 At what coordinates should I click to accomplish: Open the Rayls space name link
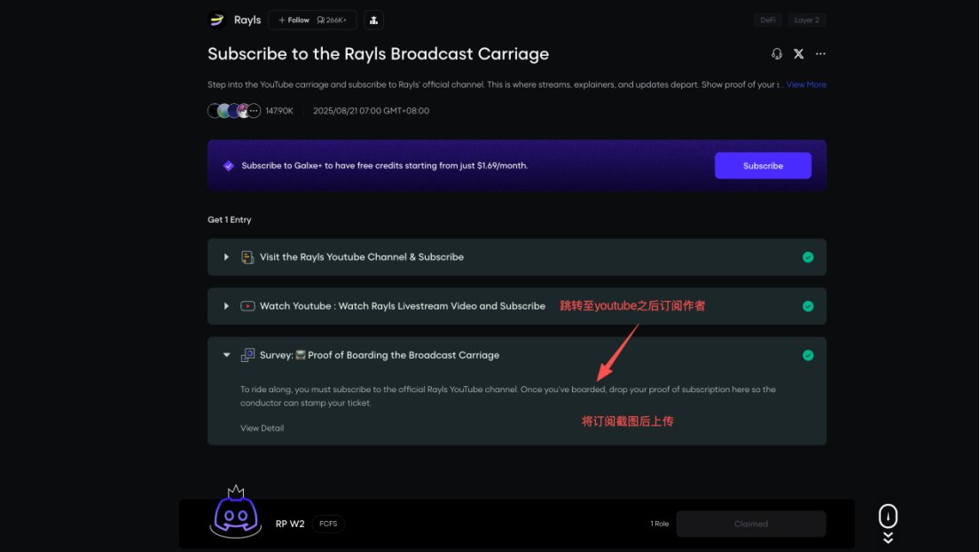click(x=247, y=20)
